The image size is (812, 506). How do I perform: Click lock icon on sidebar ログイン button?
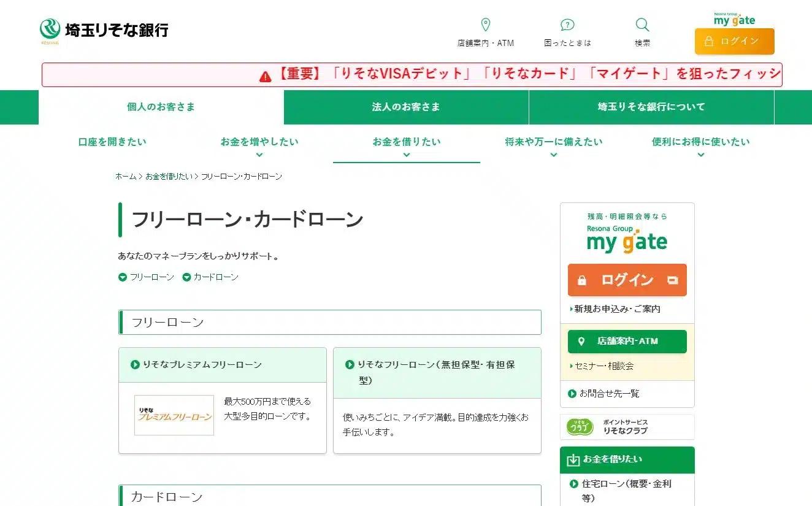click(582, 280)
